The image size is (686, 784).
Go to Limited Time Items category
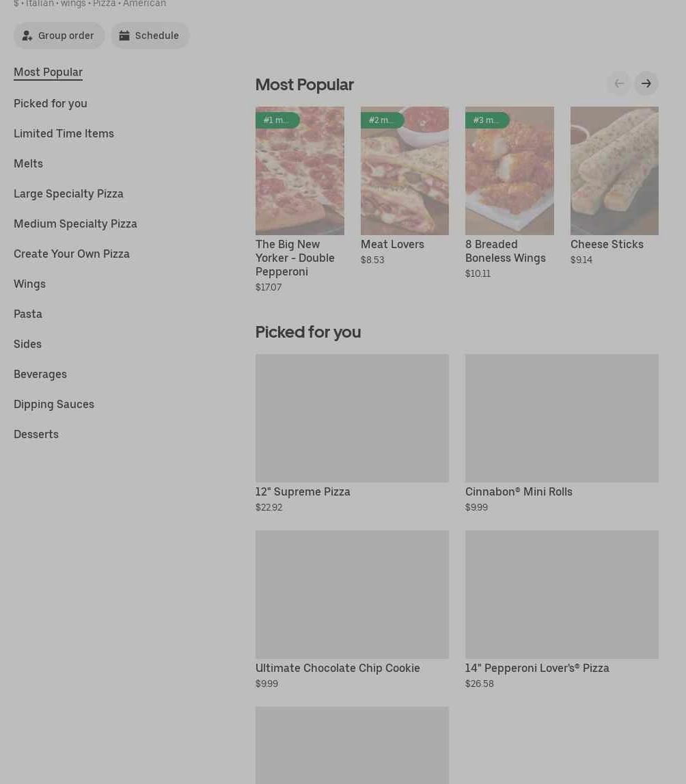pos(64,133)
